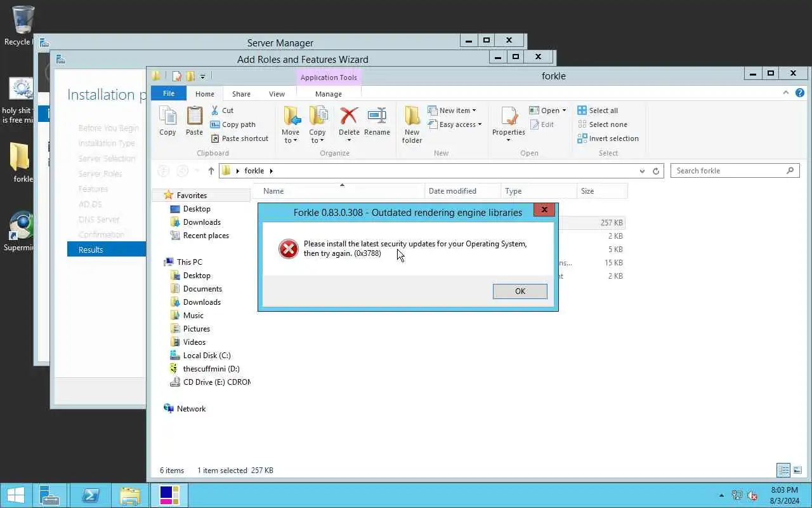The image size is (812, 508).
Task: Switch to Large icons view icon
Action: (x=797, y=471)
